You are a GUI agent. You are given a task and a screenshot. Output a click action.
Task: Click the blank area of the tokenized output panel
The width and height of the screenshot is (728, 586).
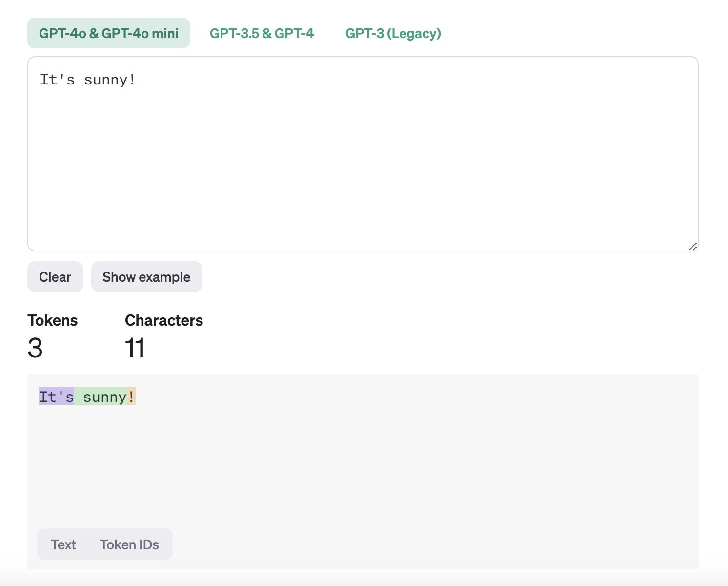click(363, 464)
